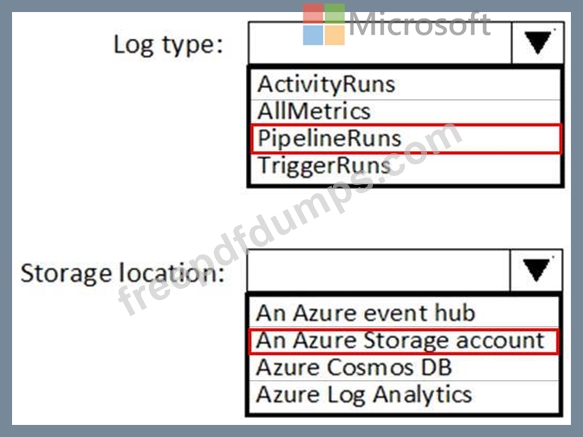Click the Storage location combo box field
This screenshot has width=583, height=437.
point(379,270)
